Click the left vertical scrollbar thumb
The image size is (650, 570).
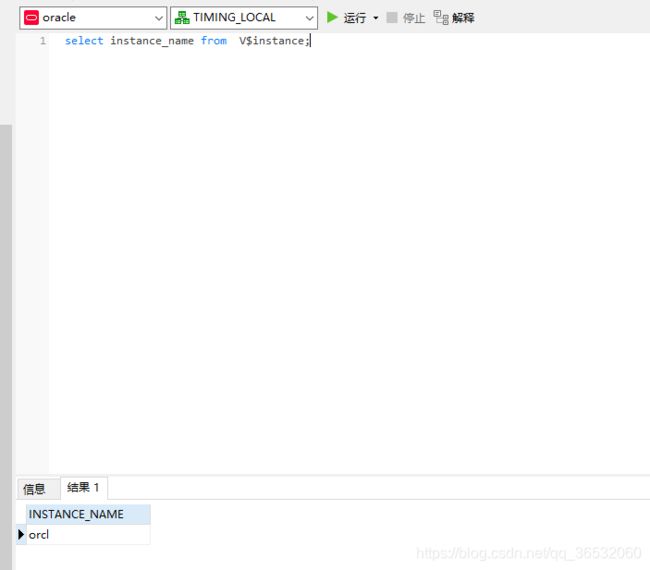click(x=6, y=347)
